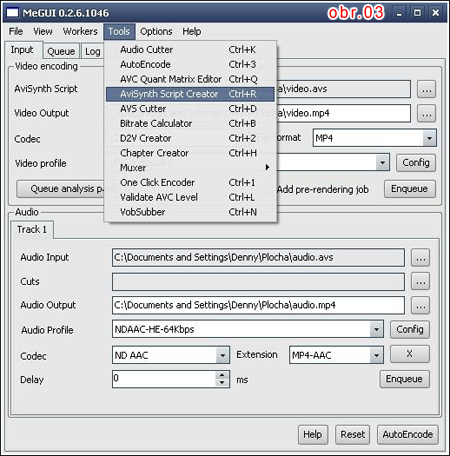Open the Extension MP4-AAC dropdown
Screen dimensions: 450x456
(x=376, y=355)
